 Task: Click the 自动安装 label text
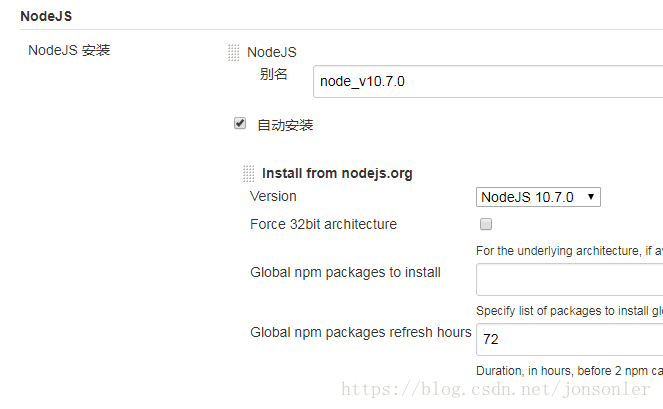point(285,125)
